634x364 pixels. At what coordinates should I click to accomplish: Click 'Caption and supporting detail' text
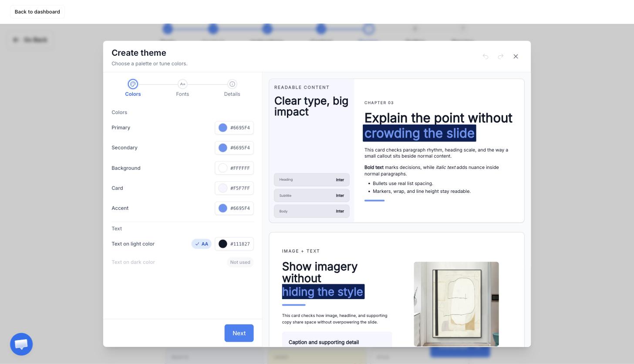(324, 342)
